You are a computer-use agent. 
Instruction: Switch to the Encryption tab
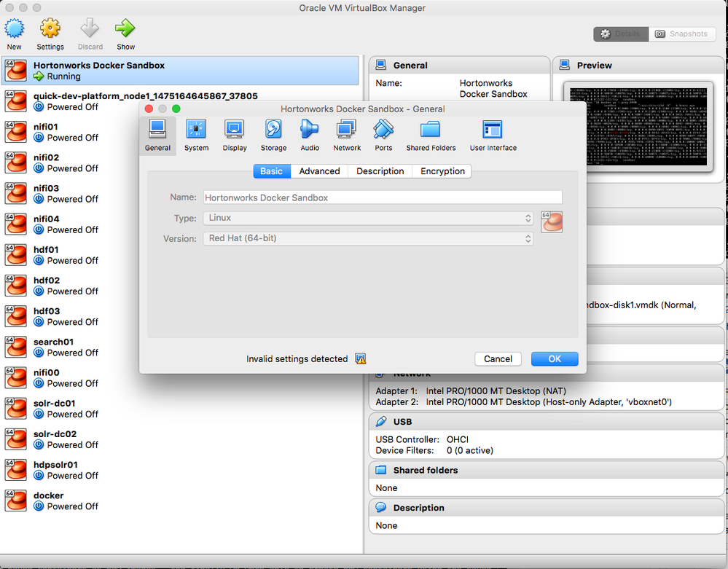click(x=442, y=170)
